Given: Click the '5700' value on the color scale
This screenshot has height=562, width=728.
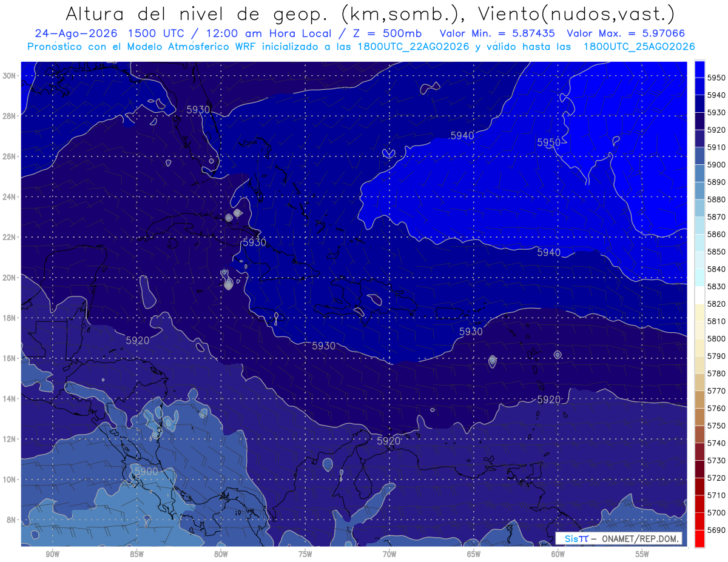Looking at the screenshot, I should (716, 513).
